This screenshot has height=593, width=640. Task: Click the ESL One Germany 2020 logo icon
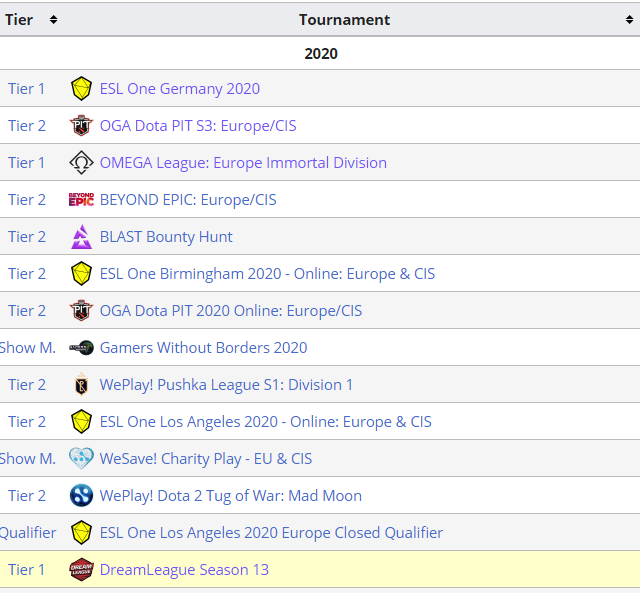(81, 89)
